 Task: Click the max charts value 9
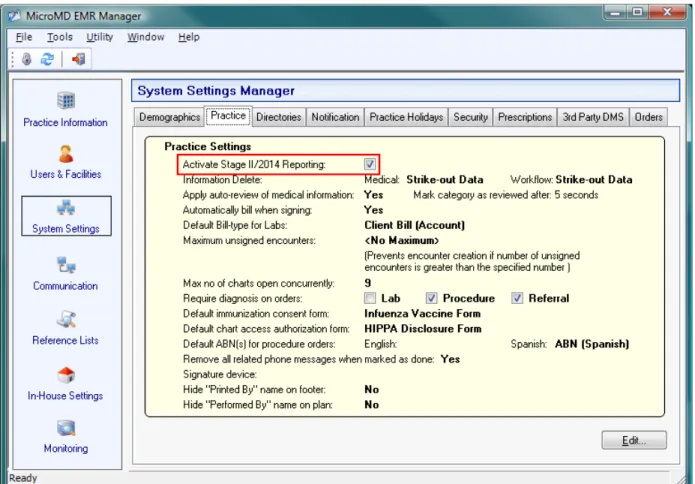[368, 283]
